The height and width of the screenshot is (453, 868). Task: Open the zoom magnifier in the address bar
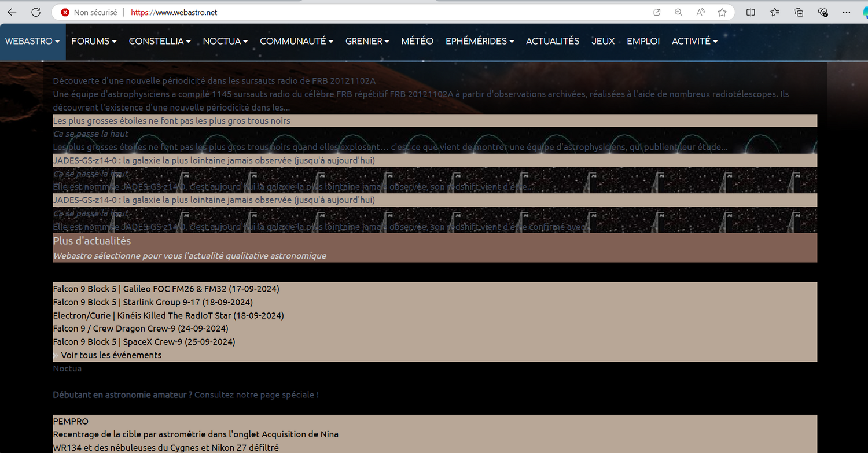[679, 12]
